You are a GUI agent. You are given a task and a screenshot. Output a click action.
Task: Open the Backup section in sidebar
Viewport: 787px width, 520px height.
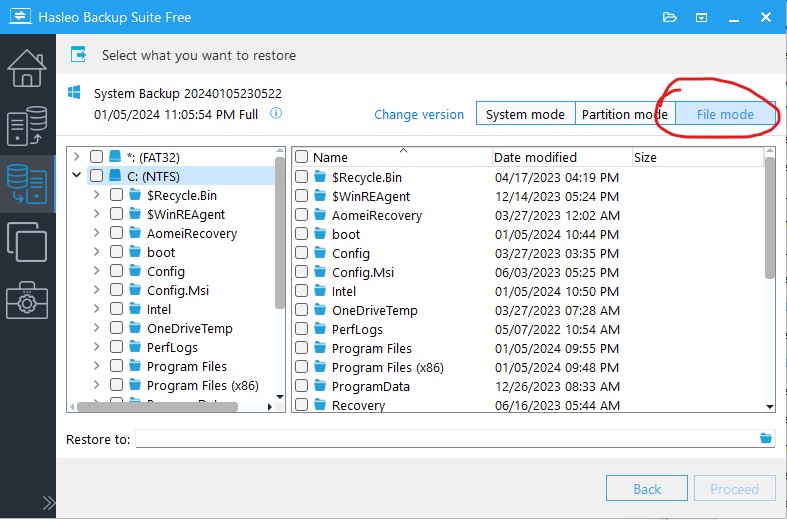(x=27, y=125)
